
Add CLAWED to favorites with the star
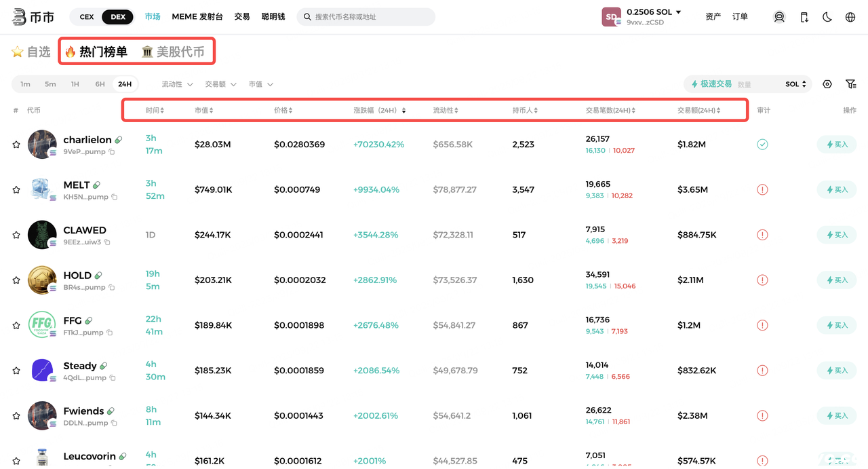(x=16, y=235)
